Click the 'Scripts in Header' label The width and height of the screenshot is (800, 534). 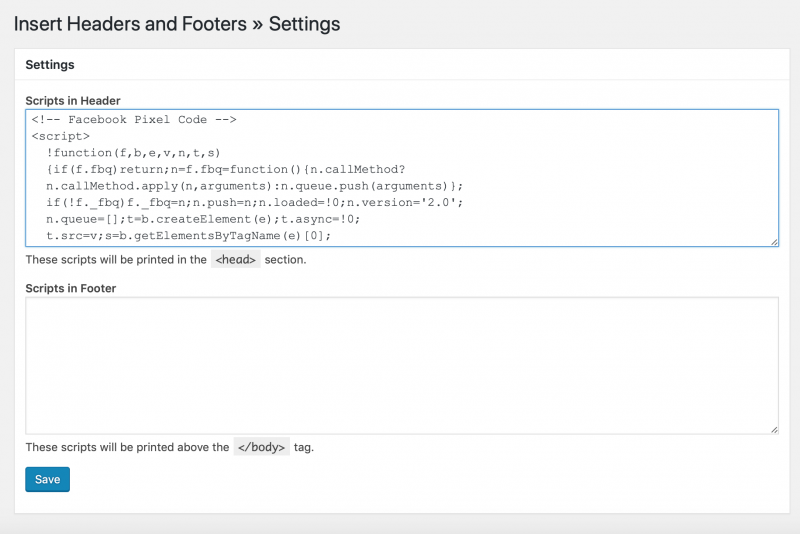pyautogui.click(x=73, y=100)
